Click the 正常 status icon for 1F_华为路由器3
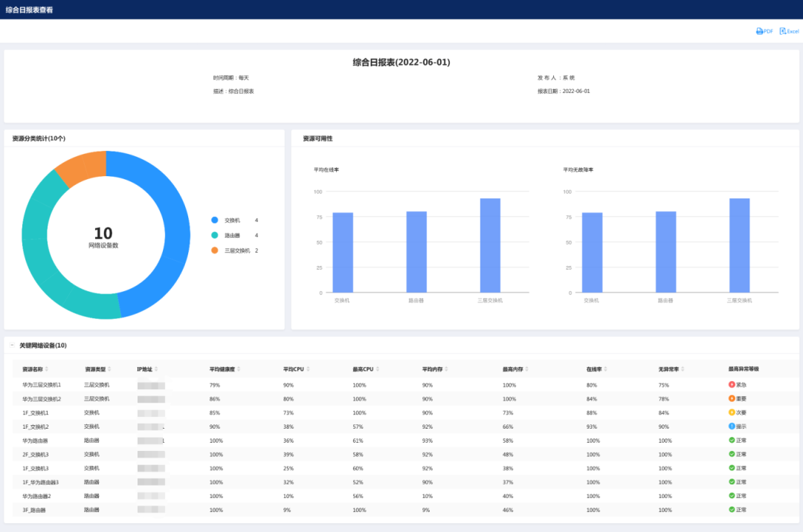Image resolution: width=803 pixels, height=532 pixels. pos(732,482)
